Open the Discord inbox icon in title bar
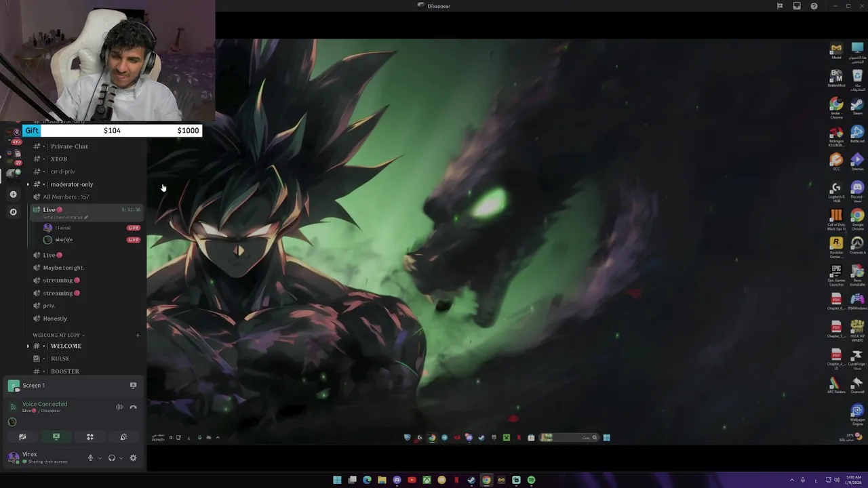868x488 pixels. tap(797, 6)
